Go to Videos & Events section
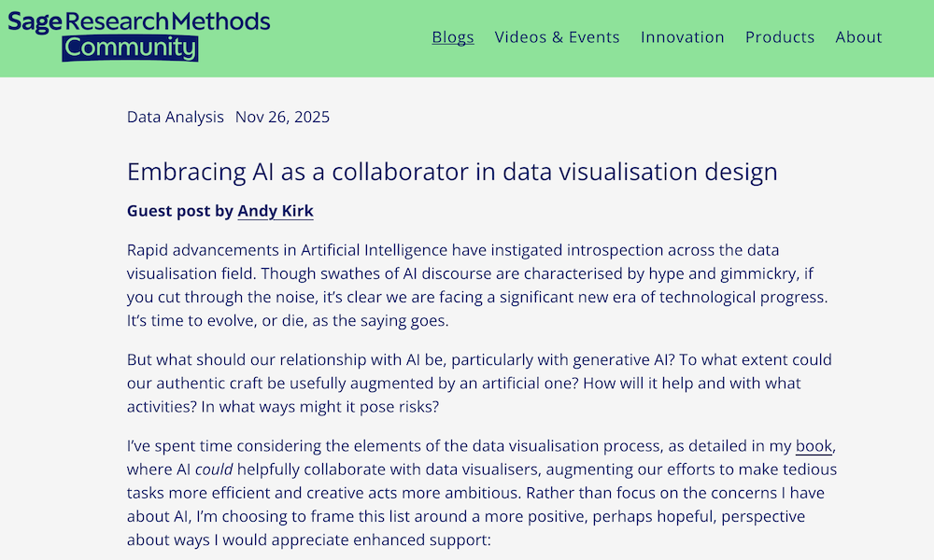The height and width of the screenshot is (560, 934). (x=557, y=37)
